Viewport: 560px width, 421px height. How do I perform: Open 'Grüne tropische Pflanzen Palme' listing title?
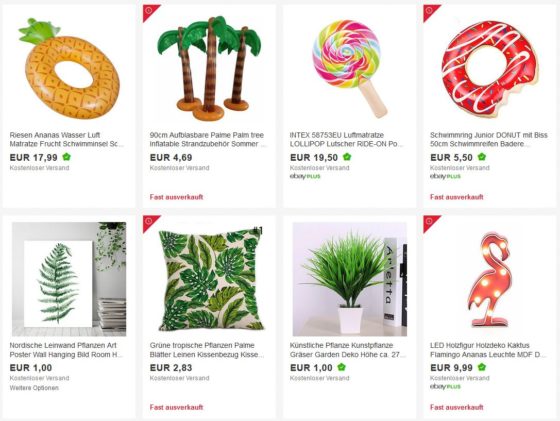click(207, 350)
